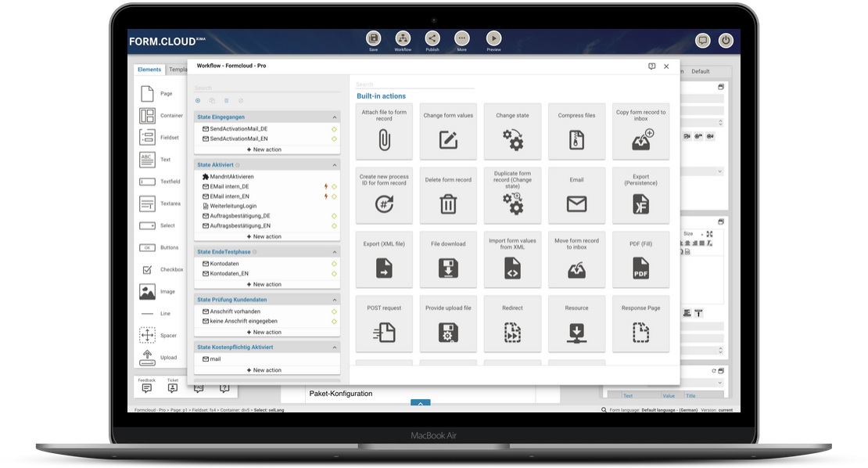
Task: Click the Feedback icon at bottom left
Action: 147,388
